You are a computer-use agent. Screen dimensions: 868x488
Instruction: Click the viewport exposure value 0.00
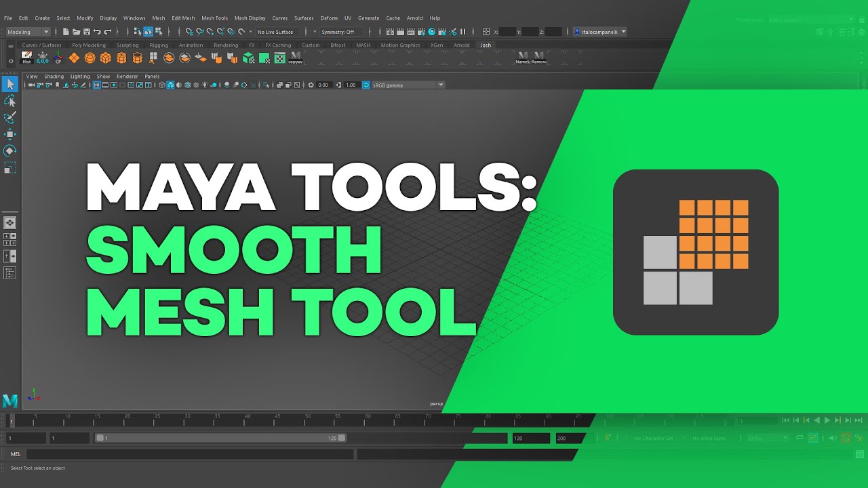tap(323, 85)
